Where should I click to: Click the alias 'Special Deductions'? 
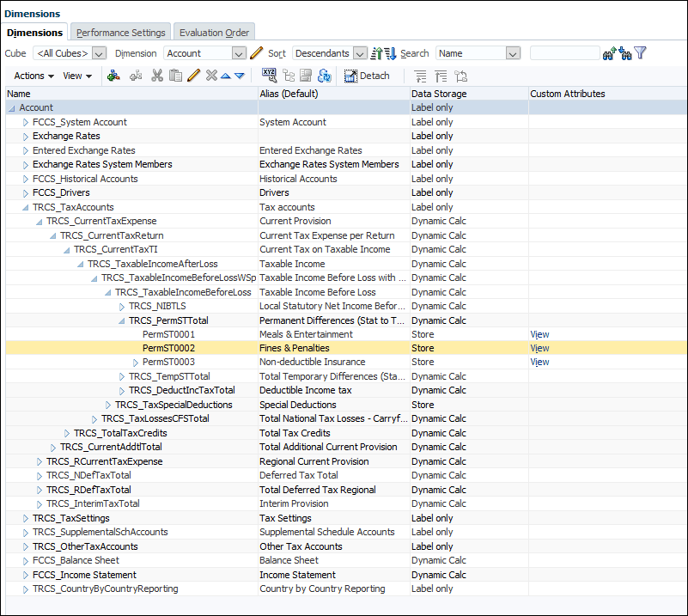[x=298, y=405]
